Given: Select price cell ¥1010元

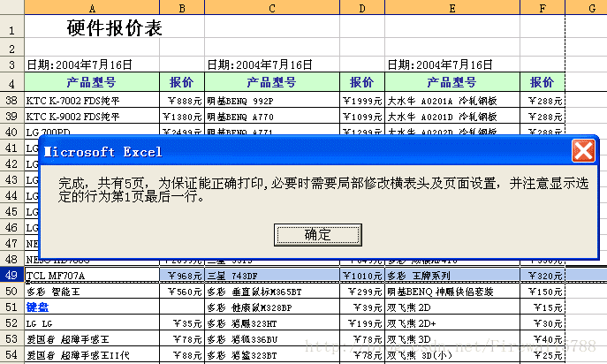Looking at the screenshot, I should tap(362, 276).
